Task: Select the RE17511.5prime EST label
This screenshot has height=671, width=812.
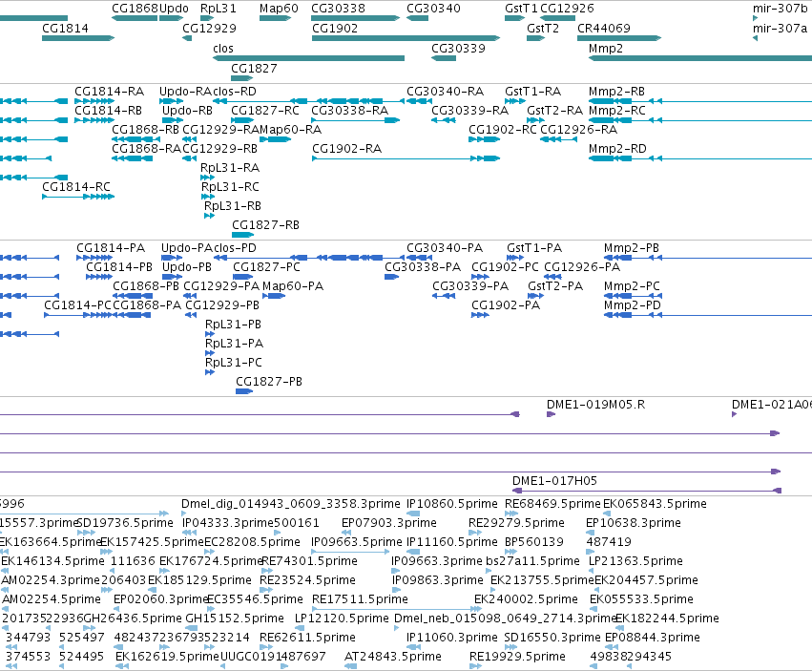Action: pyautogui.click(x=360, y=599)
